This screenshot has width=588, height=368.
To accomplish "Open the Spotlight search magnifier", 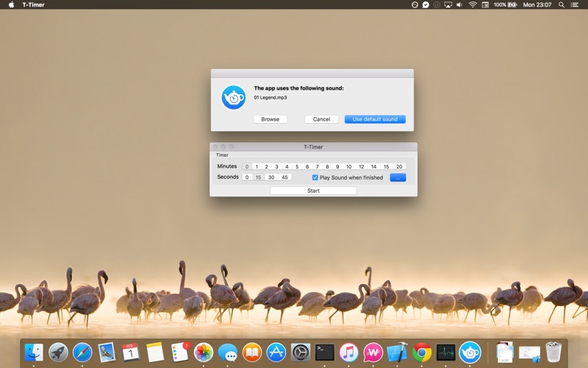I will pos(562,4).
